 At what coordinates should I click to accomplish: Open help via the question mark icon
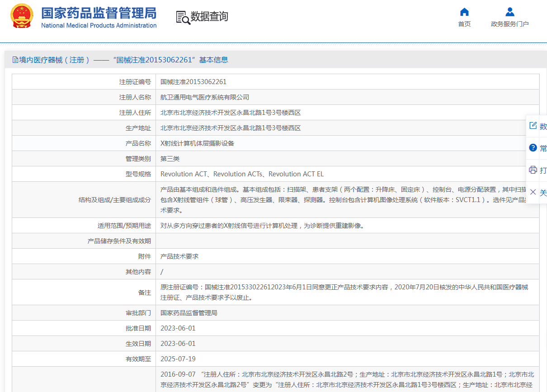(x=533, y=148)
